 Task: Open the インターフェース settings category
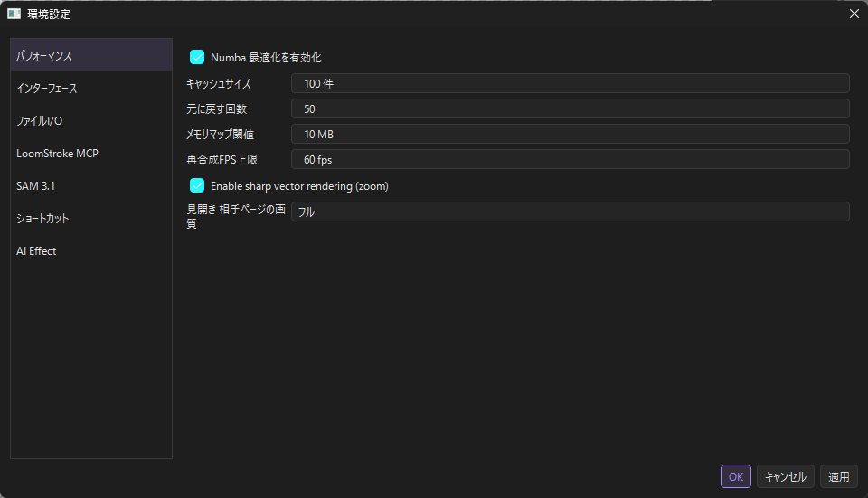pyautogui.click(x=91, y=88)
